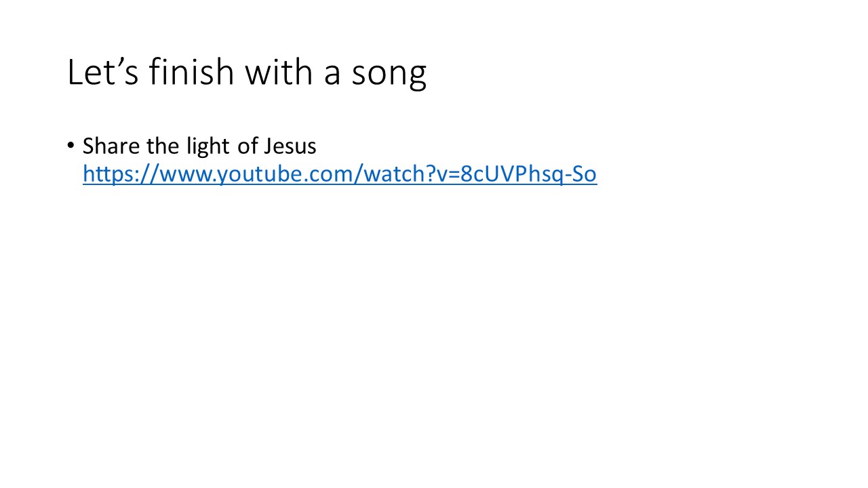This screenshot has width=868, height=488.
Task: Click the letter "a" before "song" in the title
Action: pyautogui.click(x=332, y=76)
